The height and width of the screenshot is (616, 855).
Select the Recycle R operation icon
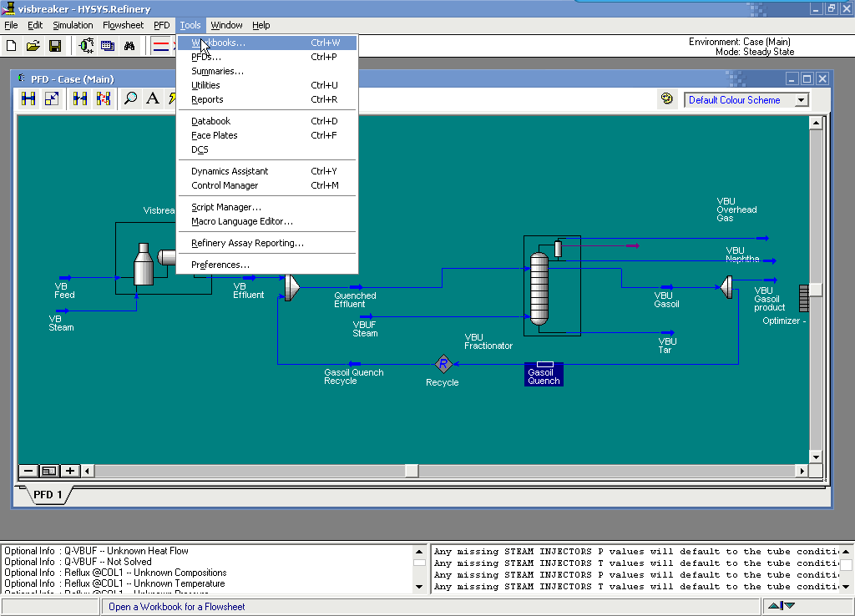coord(443,364)
